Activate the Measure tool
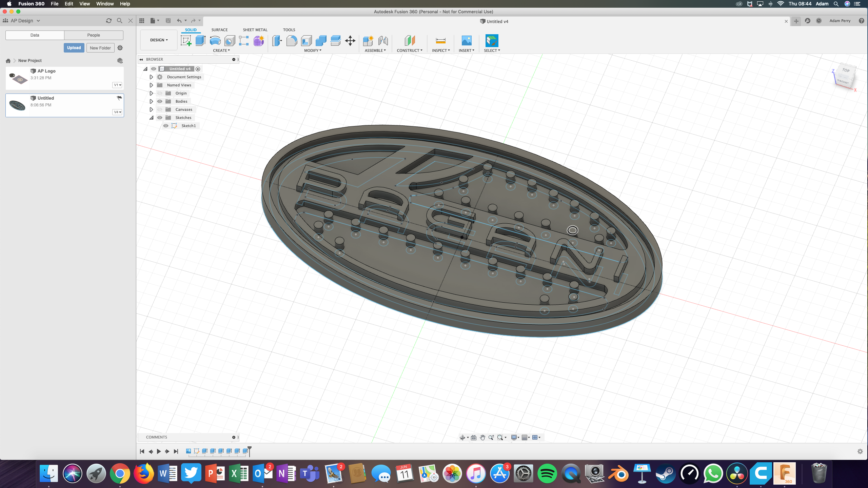This screenshot has width=868, height=488. pos(441,41)
